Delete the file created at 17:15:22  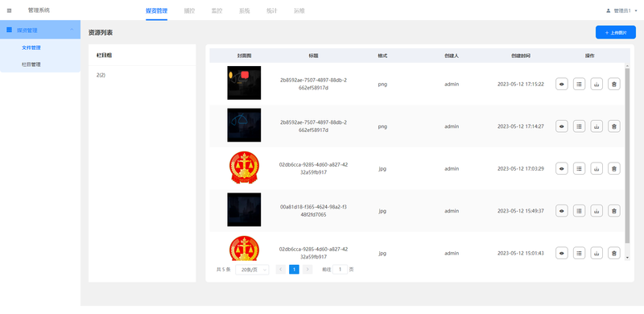613,84
